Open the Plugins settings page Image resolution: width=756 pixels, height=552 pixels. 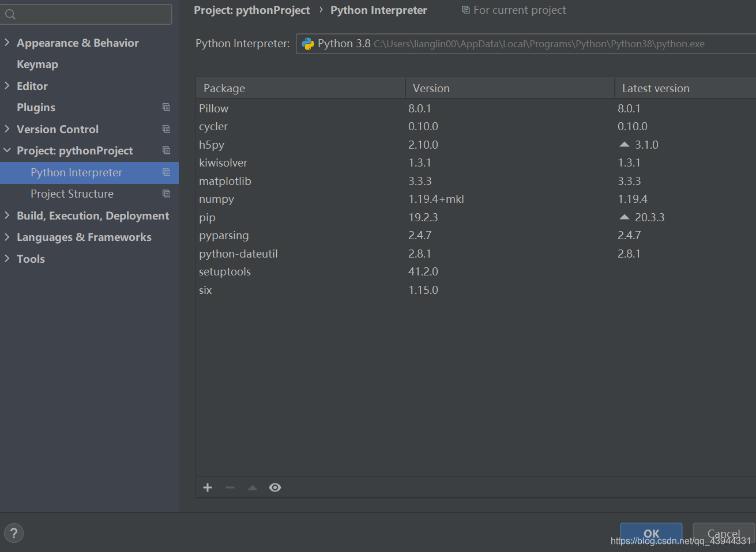point(36,108)
